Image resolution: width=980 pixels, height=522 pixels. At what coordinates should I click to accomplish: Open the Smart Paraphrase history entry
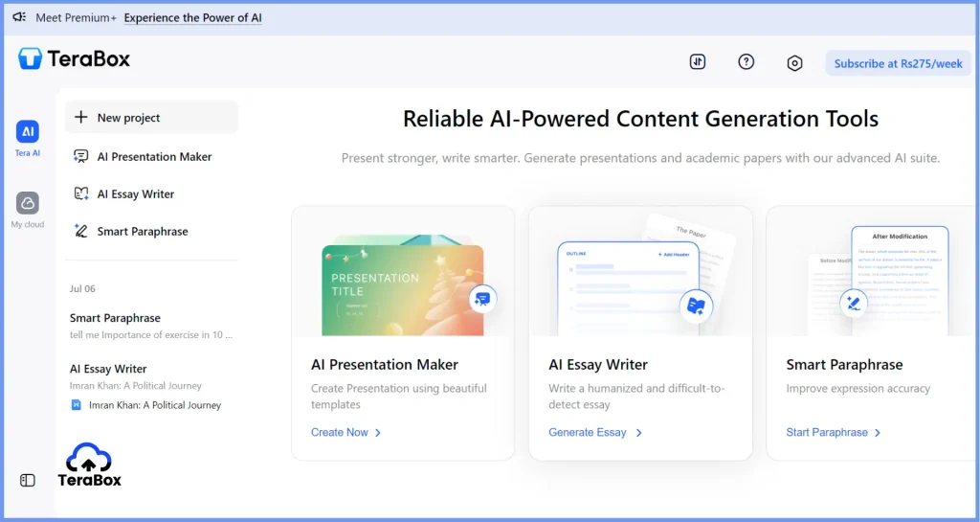tap(151, 326)
